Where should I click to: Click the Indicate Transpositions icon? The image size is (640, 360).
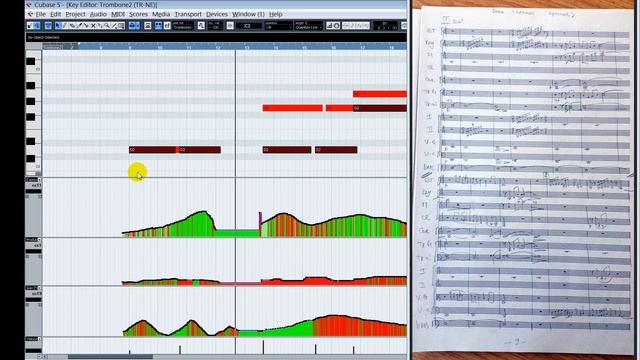[201, 26]
